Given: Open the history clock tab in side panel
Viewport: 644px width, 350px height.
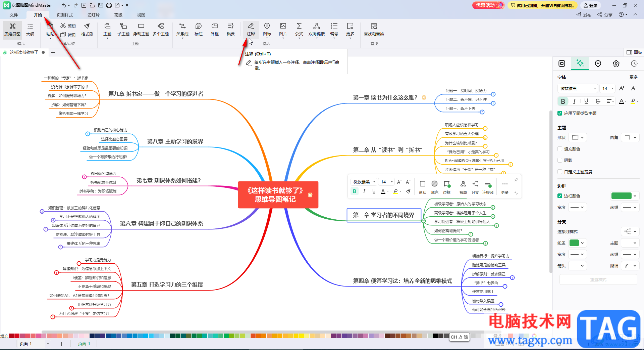Looking at the screenshot, I should pos(634,63).
